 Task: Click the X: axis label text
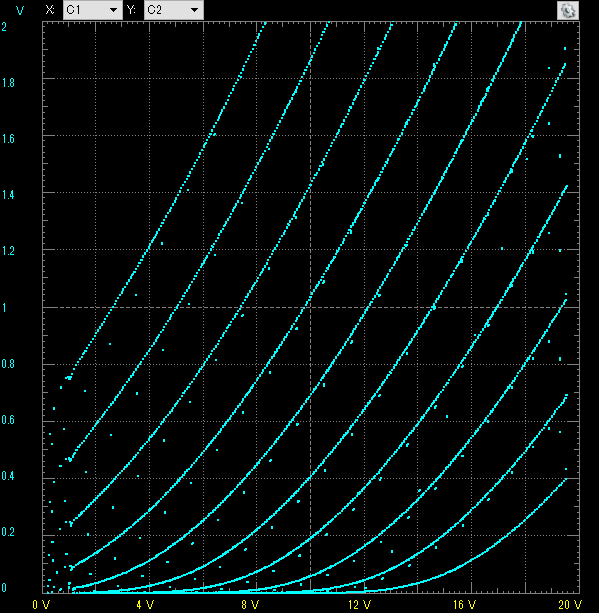[x=50, y=10]
